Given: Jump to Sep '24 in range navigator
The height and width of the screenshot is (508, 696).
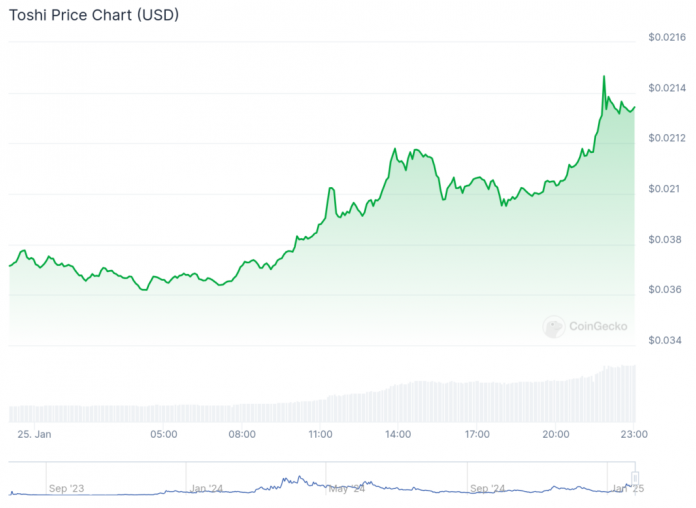Looking at the screenshot, I should coord(490,488).
